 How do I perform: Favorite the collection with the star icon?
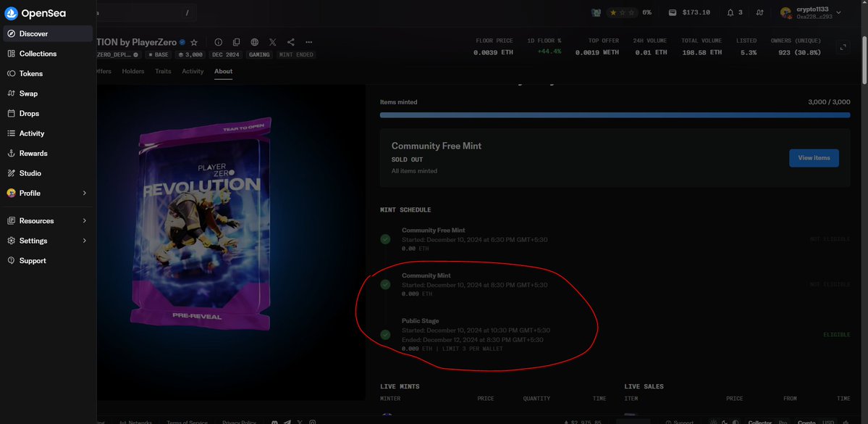pos(194,43)
